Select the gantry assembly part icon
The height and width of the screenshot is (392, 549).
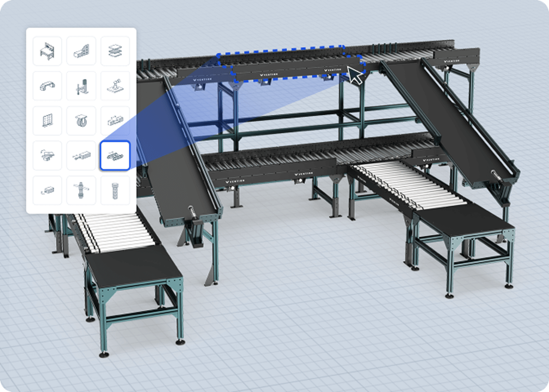click(x=47, y=156)
